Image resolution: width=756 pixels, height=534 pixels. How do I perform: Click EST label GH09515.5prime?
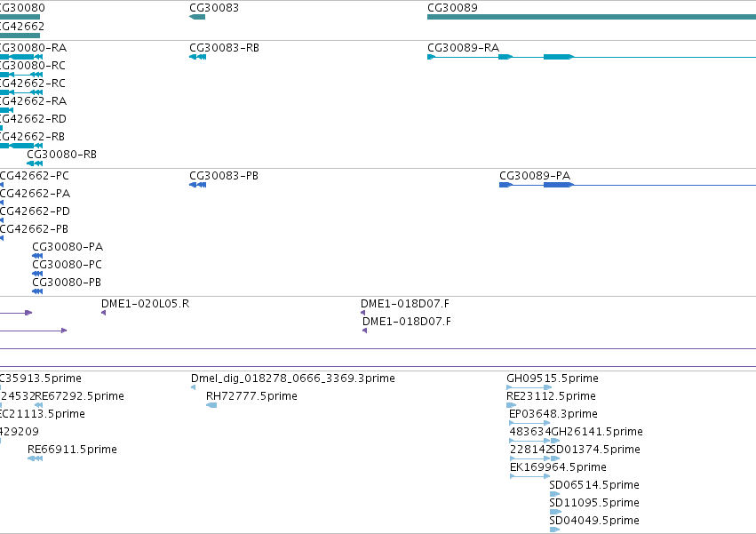[553, 379]
